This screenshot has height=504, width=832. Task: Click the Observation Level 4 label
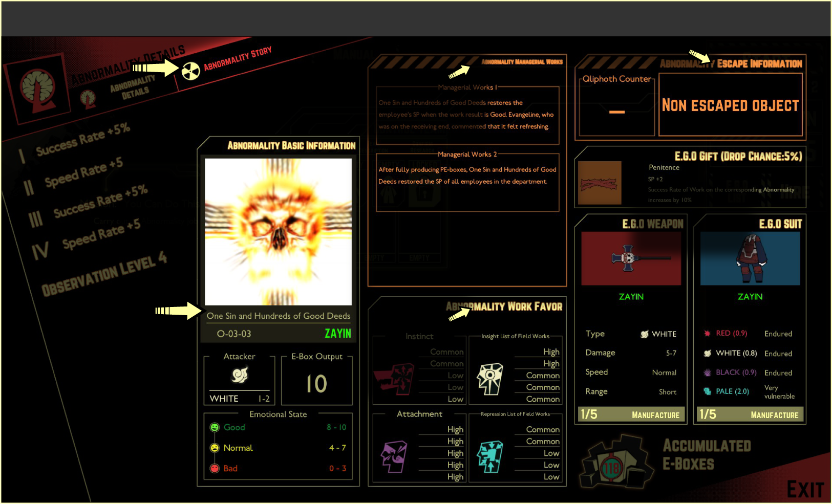(x=104, y=274)
